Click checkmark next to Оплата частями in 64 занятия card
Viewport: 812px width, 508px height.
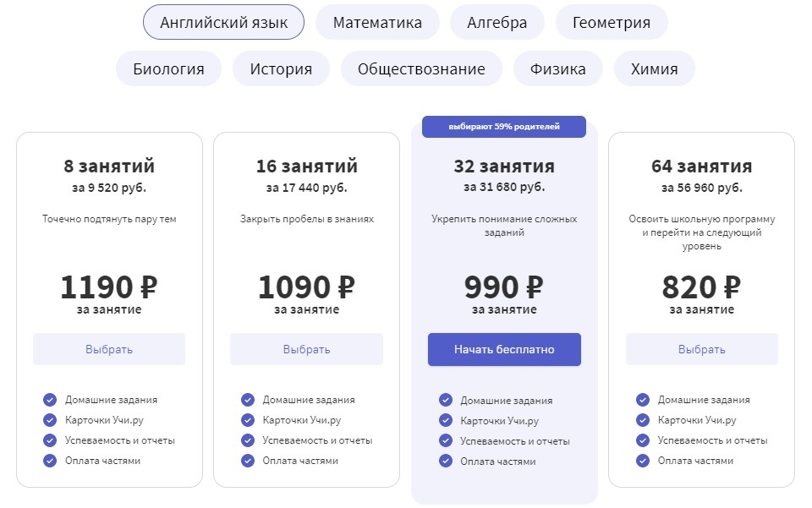coord(643,461)
